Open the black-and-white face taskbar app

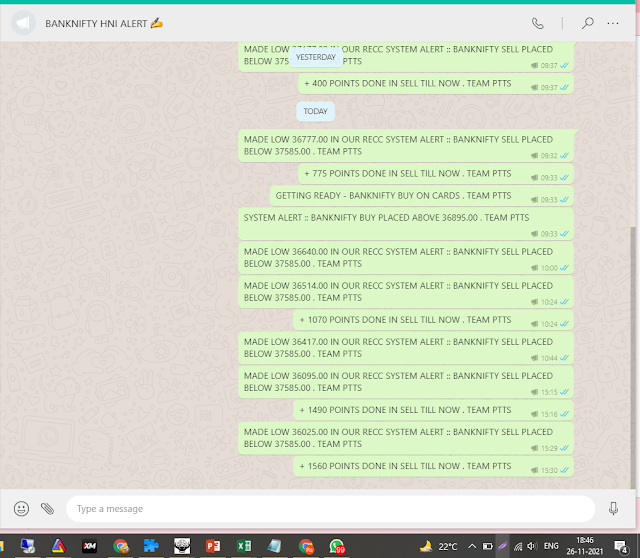click(x=182, y=546)
